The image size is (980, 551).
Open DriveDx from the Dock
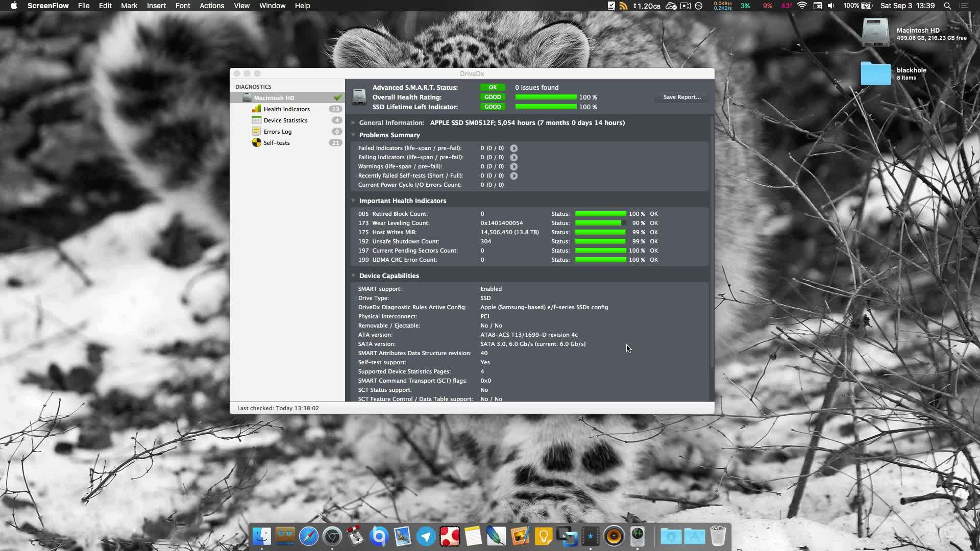(638, 536)
